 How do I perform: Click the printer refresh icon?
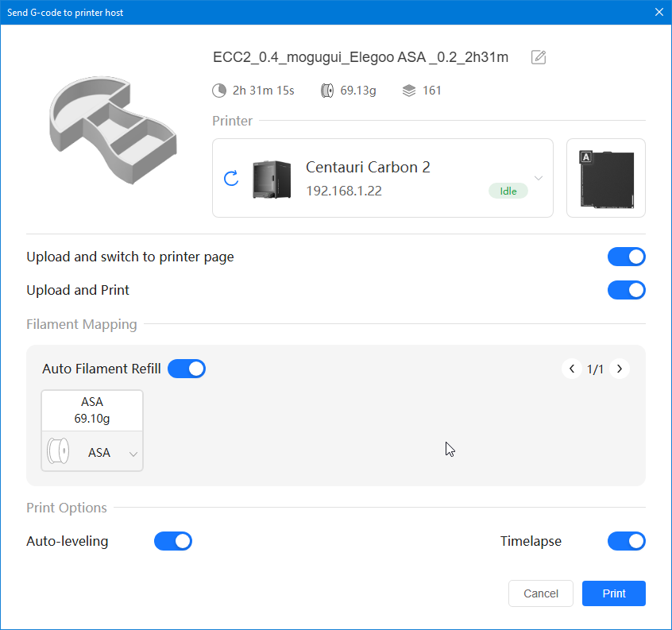coord(231,178)
